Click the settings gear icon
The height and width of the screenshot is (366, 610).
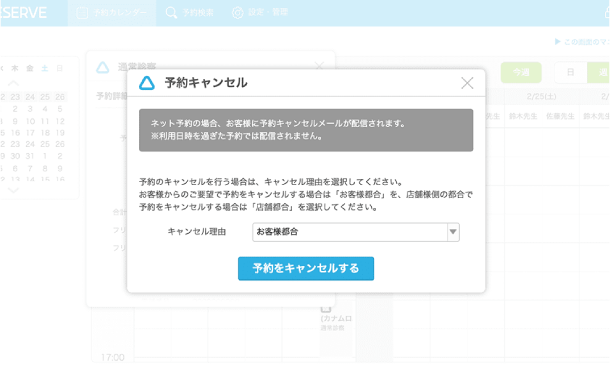pyautogui.click(x=237, y=13)
